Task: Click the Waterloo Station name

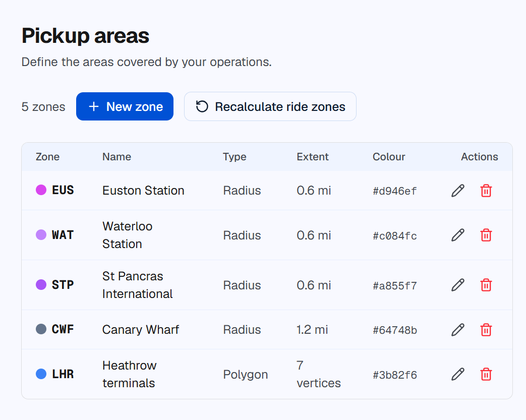Action: (x=128, y=235)
